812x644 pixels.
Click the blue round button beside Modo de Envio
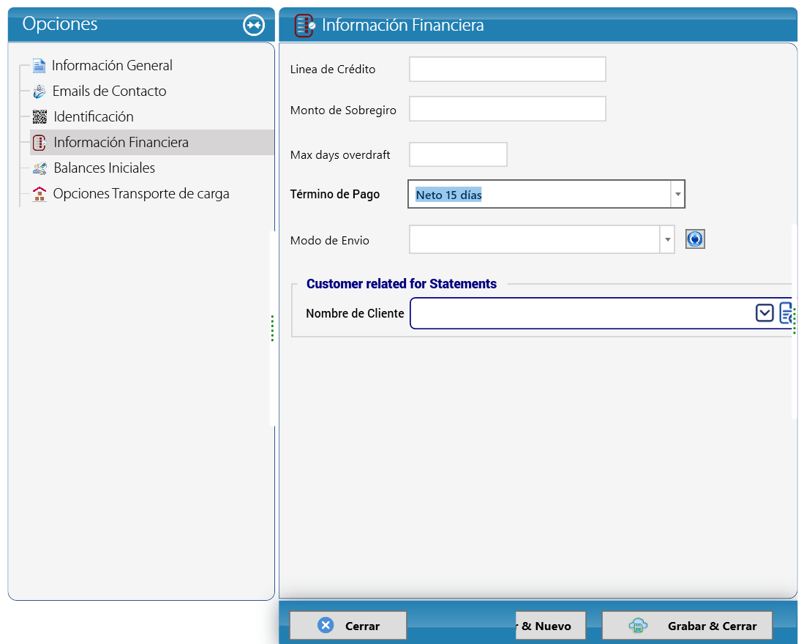click(x=695, y=239)
